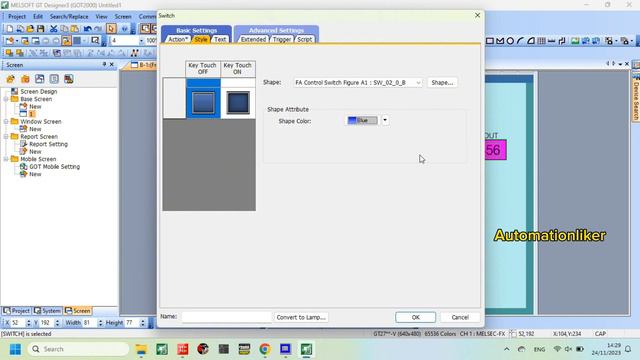Select the Scale grid drawing tool
This screenshot has height=360, width=640.
coord(542,41)
